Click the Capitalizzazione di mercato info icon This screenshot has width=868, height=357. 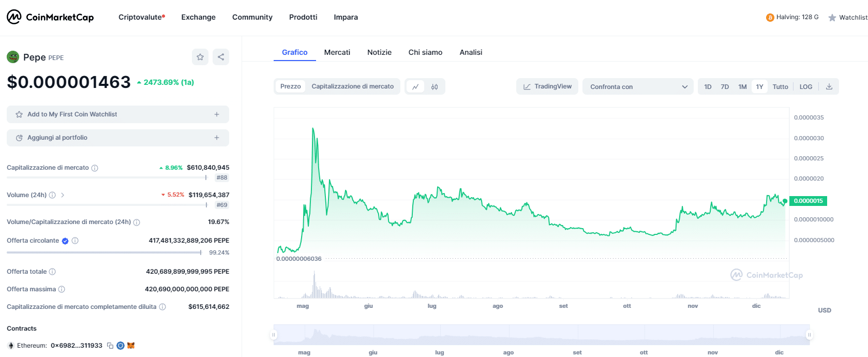[95, 168]
